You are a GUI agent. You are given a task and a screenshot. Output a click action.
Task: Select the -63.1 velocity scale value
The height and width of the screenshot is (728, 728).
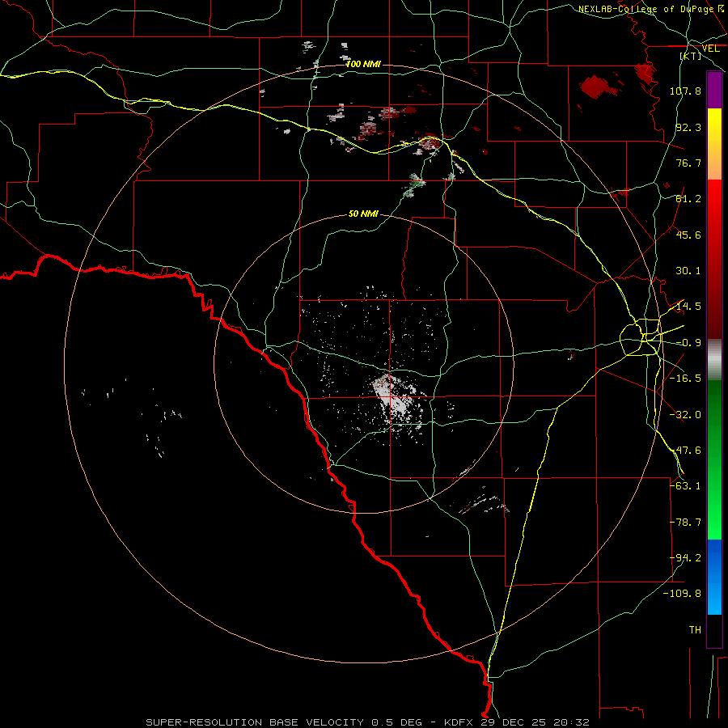coord(685,486)
